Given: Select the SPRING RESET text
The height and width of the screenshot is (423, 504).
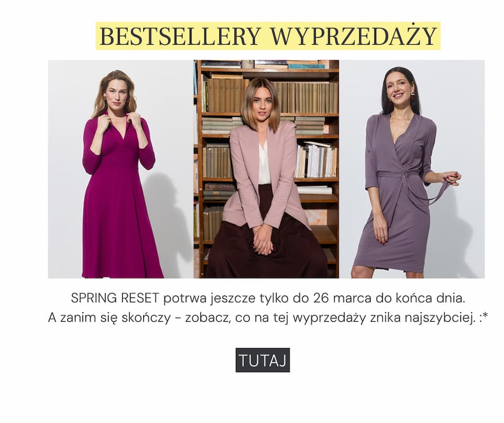Looking at the screenshot, I should 115,298.
